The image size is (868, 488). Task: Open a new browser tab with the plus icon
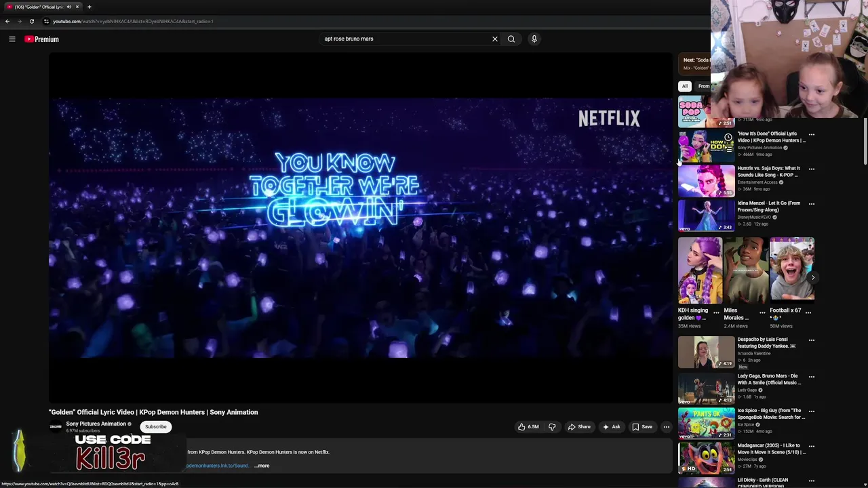click(x=89, y=7)
